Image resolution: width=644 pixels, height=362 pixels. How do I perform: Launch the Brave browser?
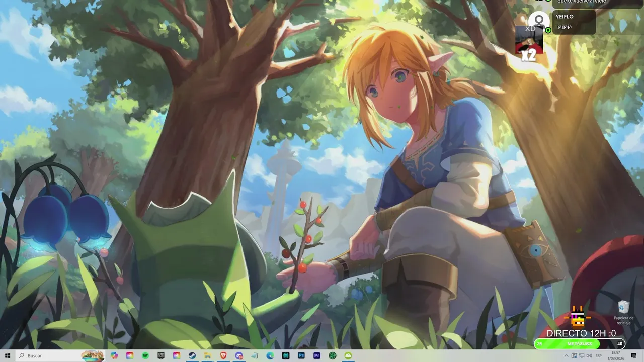[x=223, y=355]
